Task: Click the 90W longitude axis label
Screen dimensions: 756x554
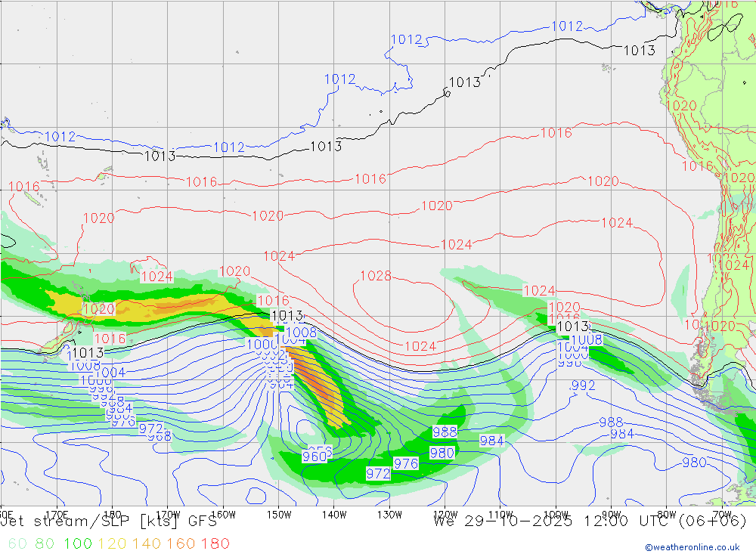Action: pos(612,515)
